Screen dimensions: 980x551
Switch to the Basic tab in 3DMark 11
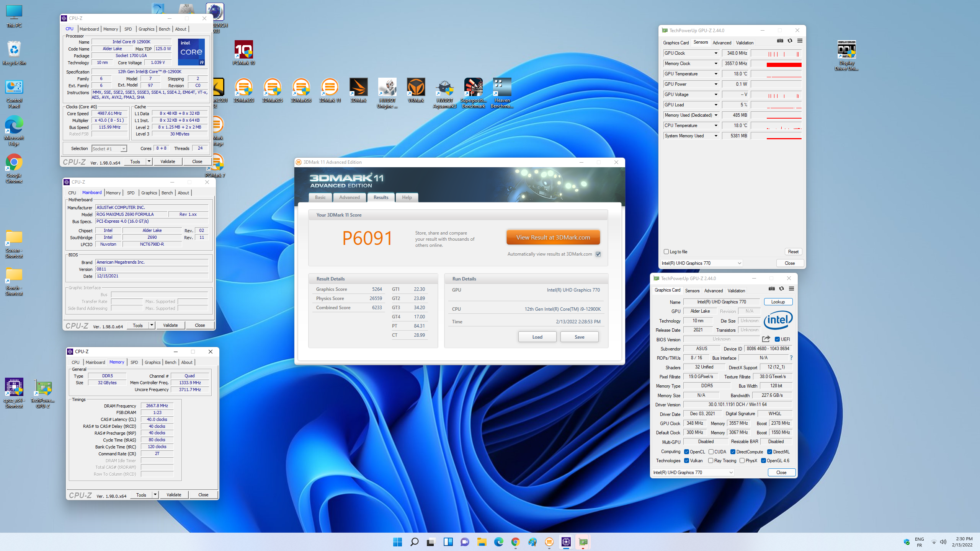pos(320,197)
